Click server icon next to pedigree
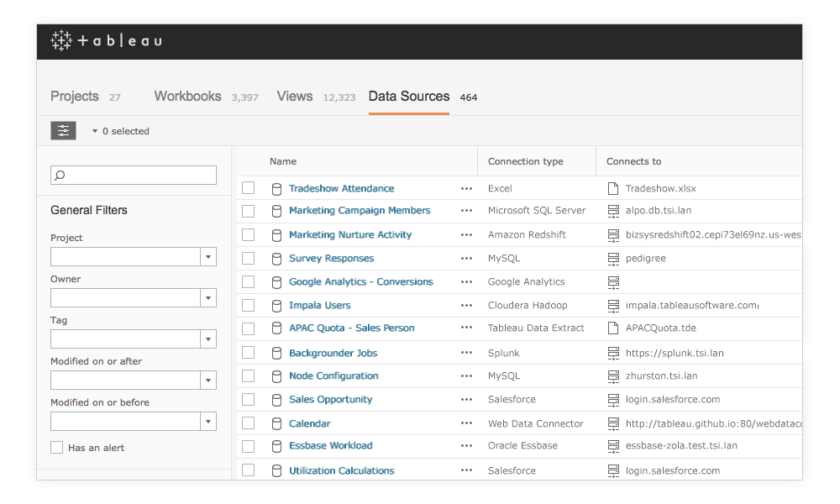The image size is (840, 504). click(613, 259)
